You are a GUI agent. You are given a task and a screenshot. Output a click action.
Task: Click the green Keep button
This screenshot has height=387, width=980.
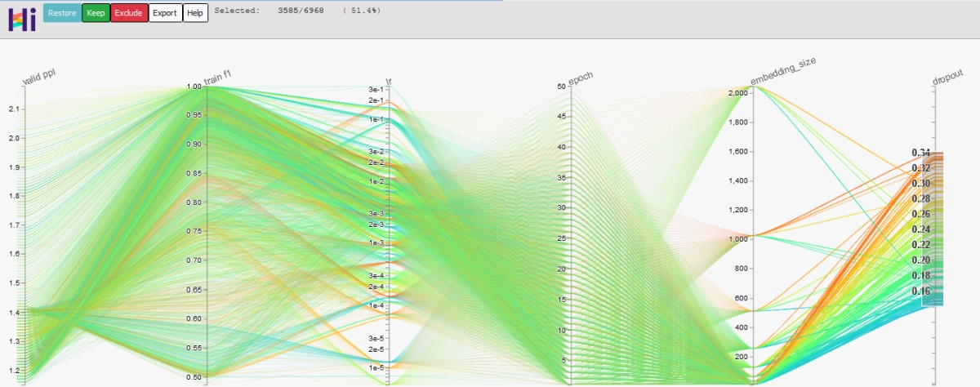[x=96, y=13]
